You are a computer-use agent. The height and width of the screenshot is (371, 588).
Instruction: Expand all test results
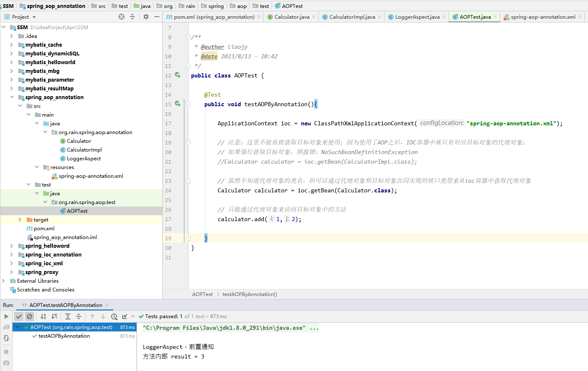point(68,316)
